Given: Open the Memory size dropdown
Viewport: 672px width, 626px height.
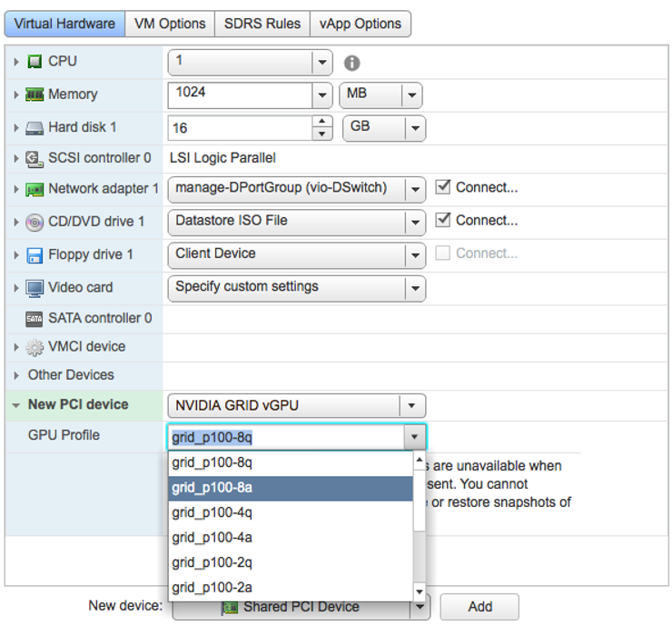Looking at the screenshot, I should click(322, 95).
